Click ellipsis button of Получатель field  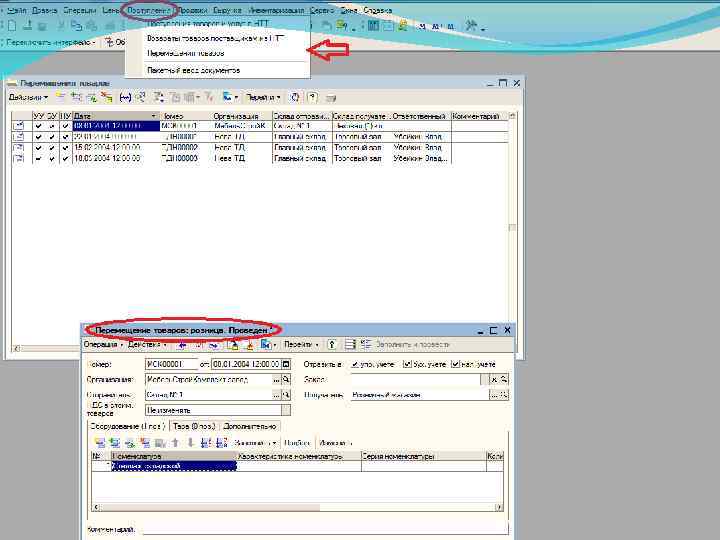[494, 395]
